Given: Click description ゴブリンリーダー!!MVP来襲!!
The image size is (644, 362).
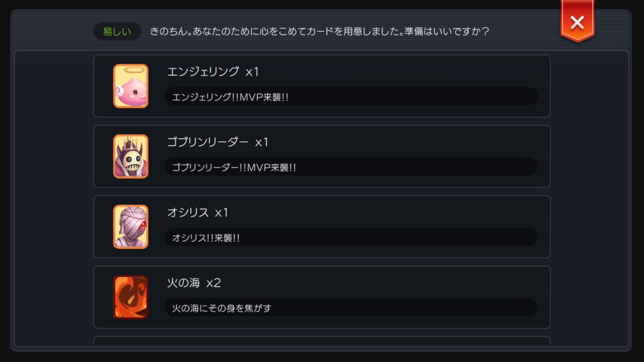Looking at the screenshot, I should (x=234, y=167).
